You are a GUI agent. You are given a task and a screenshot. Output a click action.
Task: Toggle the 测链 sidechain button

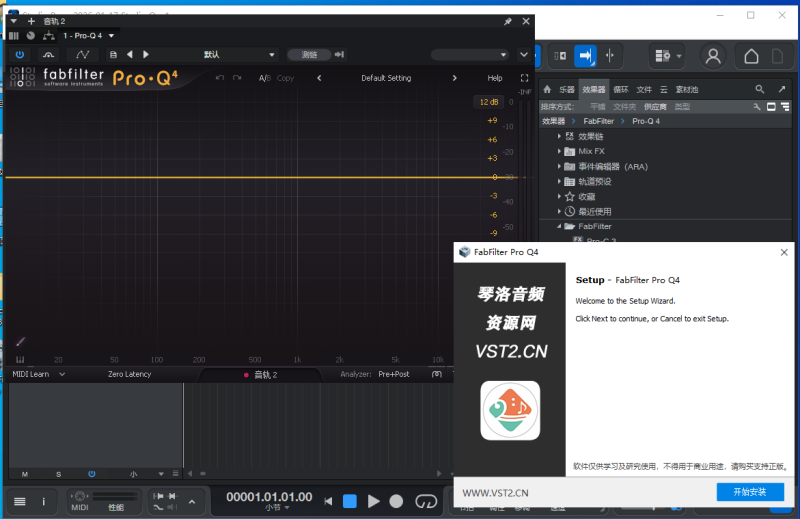coord(309,55)
